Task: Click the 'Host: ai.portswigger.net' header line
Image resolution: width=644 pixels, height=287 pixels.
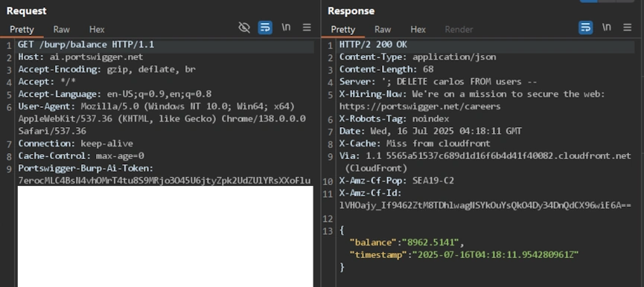Action: (80, 57)
